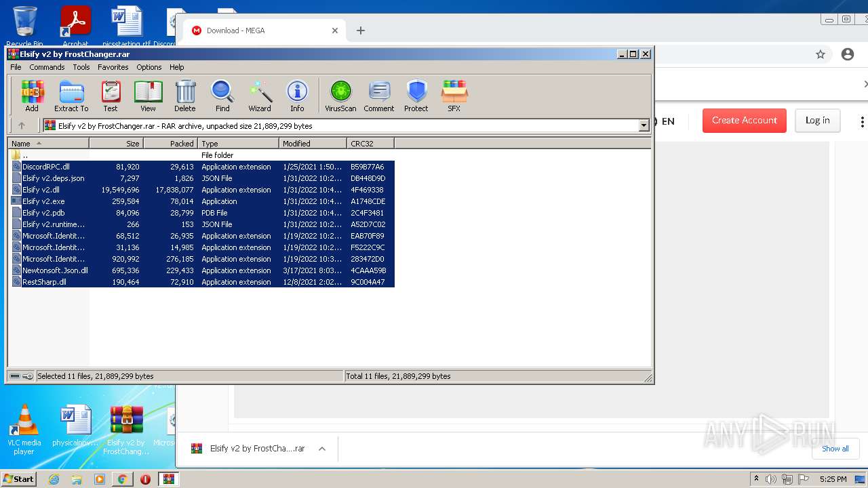Viewport: 868px width, 488px height.
Task: Click the Comment toolbar icon
Action: (379, 96)
